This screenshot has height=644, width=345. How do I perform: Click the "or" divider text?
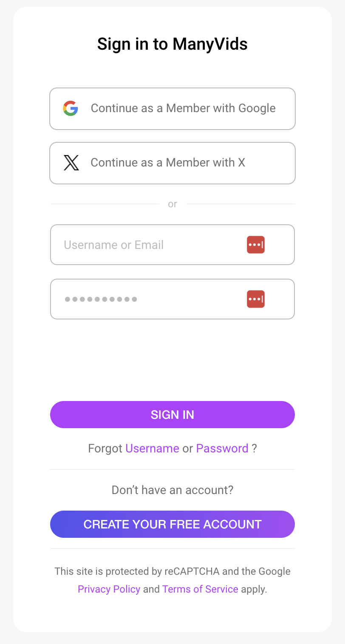[172, 204]
